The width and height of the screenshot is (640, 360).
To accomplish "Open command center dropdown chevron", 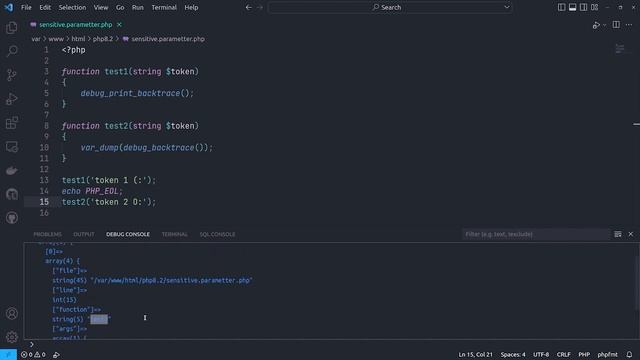I will (507, 7).
